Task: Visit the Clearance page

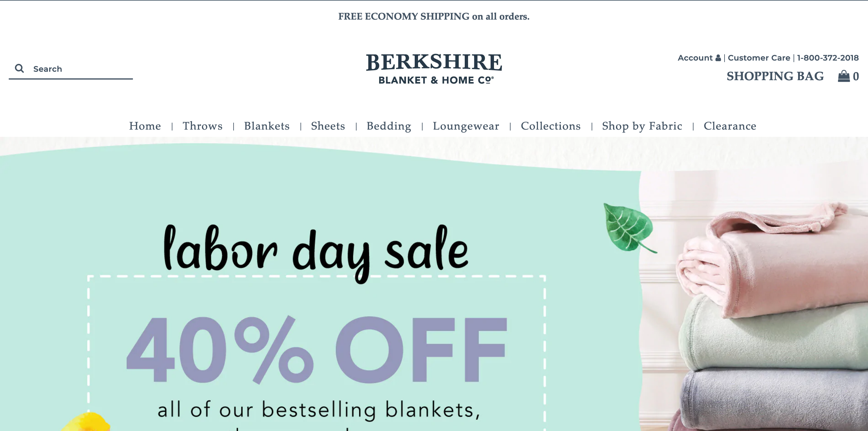Action: click(730, 126)
